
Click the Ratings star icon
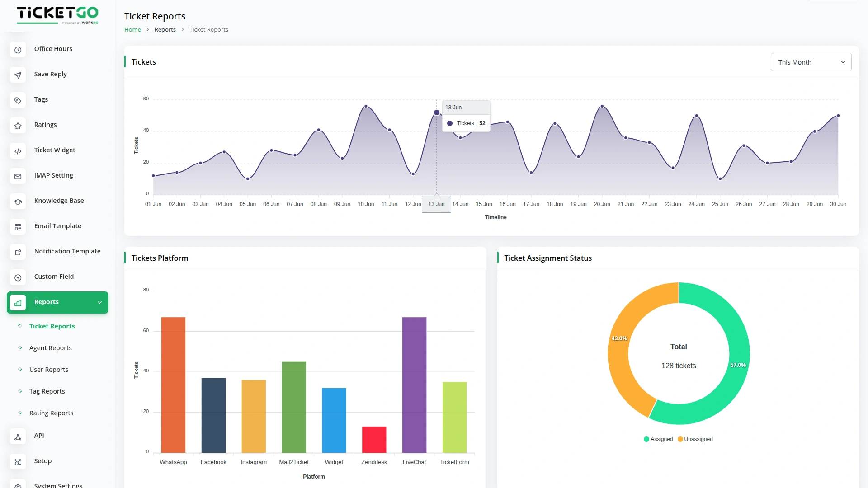[18, 126]
